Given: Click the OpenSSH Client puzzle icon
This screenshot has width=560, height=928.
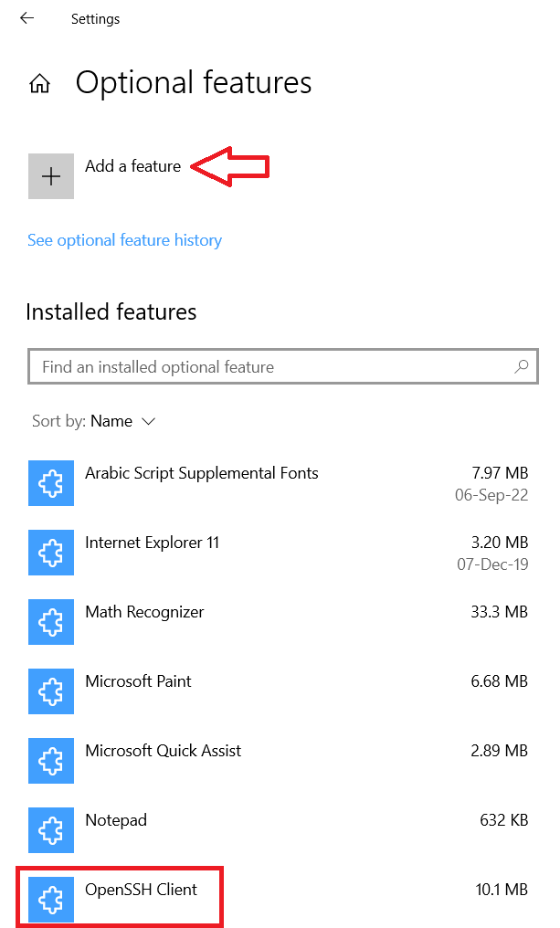Looking at the screenshot, I should [51, 900].
